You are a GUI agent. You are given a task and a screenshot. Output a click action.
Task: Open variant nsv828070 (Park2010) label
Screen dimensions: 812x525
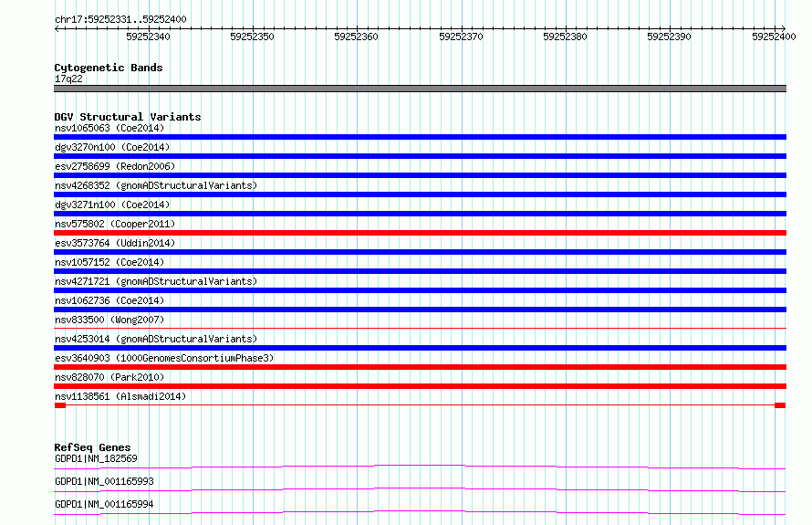(x=109, y=377)
